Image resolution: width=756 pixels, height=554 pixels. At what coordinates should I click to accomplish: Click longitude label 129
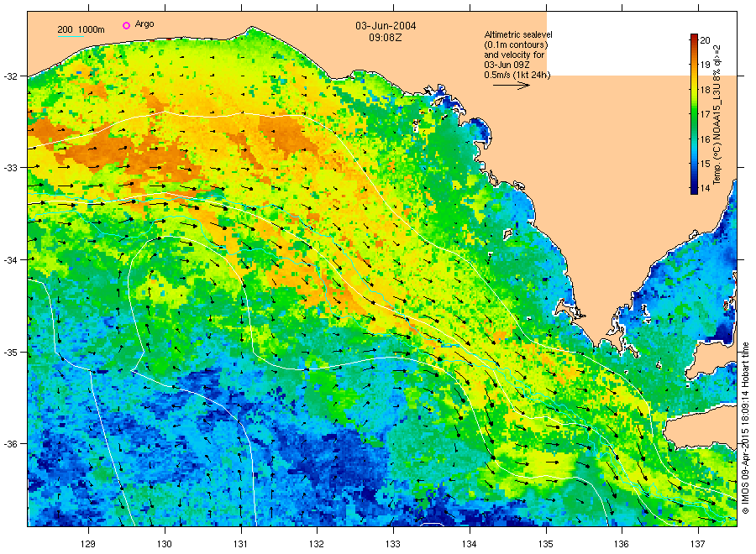point(88,544)
